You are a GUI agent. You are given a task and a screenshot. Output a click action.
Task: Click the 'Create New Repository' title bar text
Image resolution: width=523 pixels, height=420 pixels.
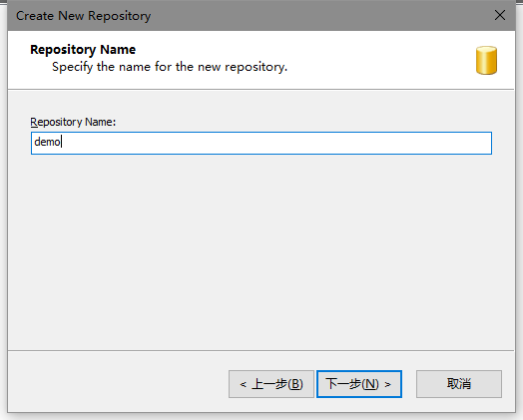tap(84, 16)
